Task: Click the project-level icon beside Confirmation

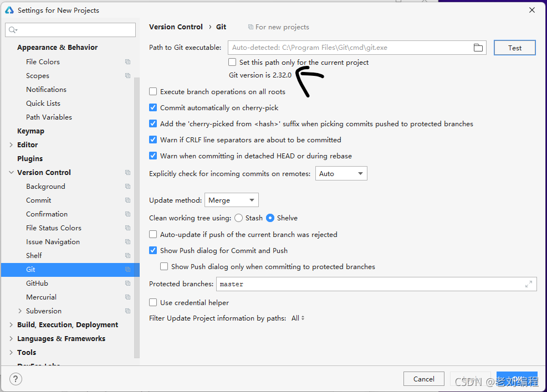Action: [x=127, y=214]
